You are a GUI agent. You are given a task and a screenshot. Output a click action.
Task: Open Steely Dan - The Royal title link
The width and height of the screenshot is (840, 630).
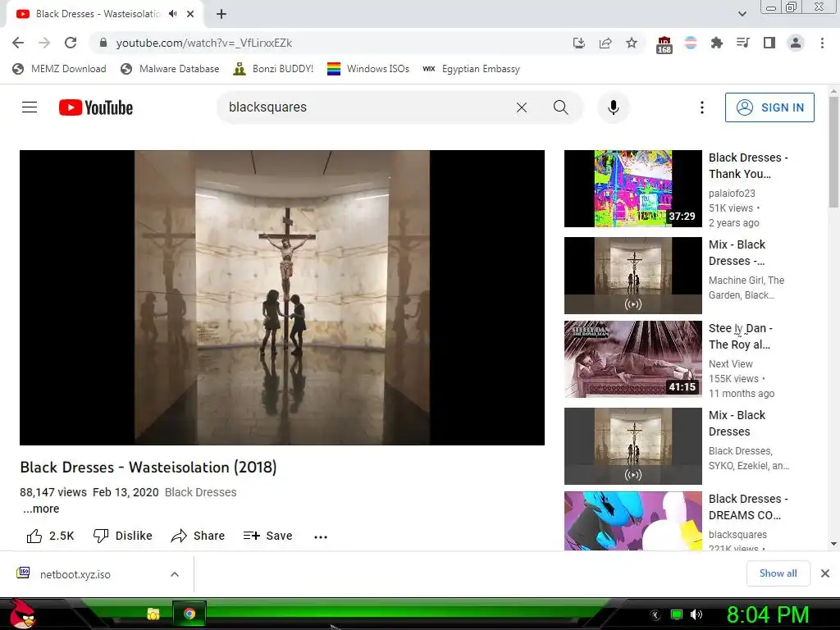point(741,336)
